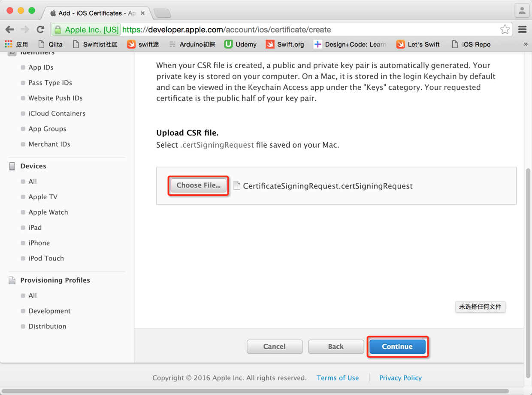Open the Chrome hamburger menu
The height and width of the screenshot is (395, 532).
[522, 30]
